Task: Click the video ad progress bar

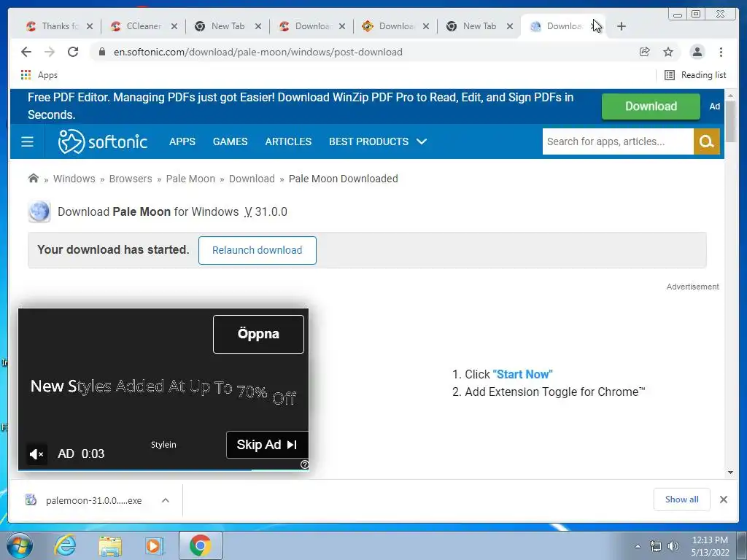Action: [x=163, y=470]
